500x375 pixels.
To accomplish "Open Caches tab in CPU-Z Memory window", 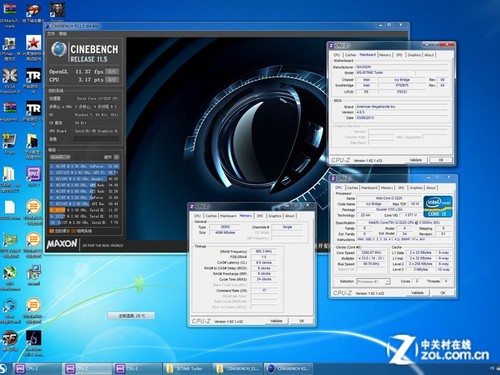I will point(211,216).
